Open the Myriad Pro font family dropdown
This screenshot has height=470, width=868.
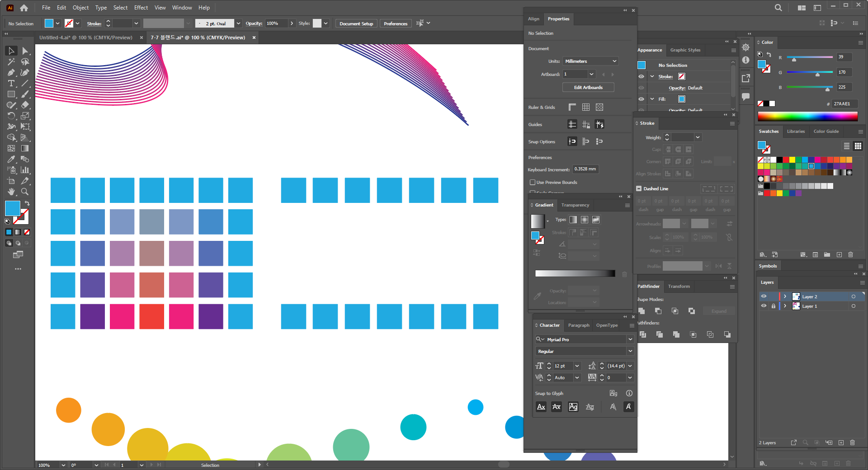click(x=630, y=339)
